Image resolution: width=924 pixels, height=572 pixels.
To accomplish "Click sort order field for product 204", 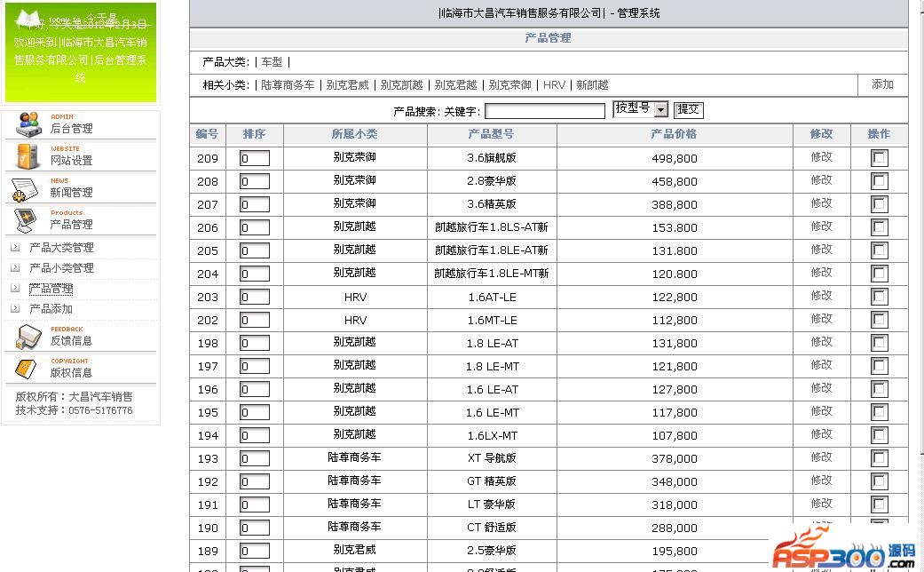I will click(x=255, y=274).
